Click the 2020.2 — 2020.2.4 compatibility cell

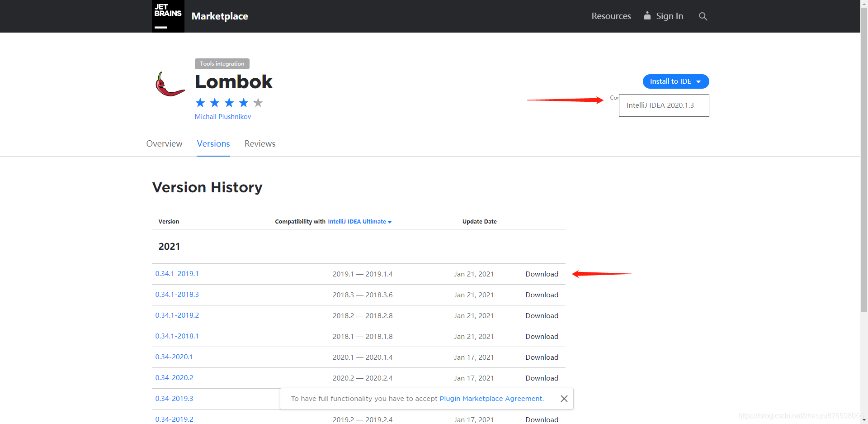coord(363,378)
